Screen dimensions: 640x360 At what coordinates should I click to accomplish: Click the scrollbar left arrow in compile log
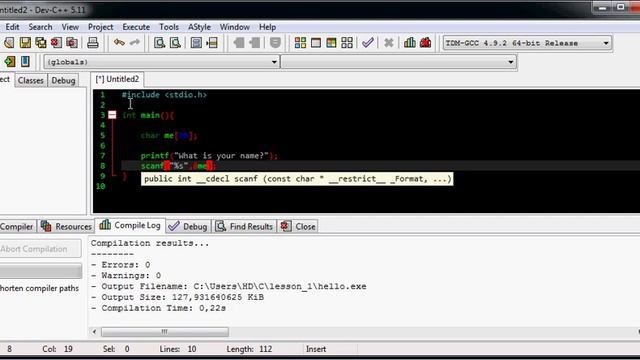[x=94, y=332]
